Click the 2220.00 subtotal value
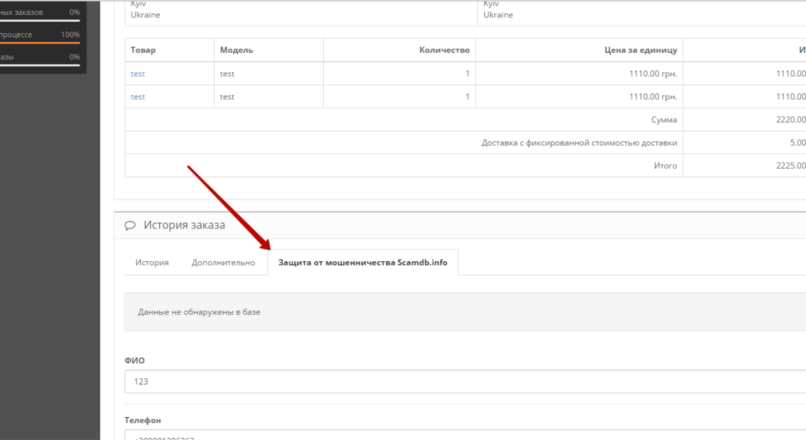The image size is (806, 440). coord(791,120)
